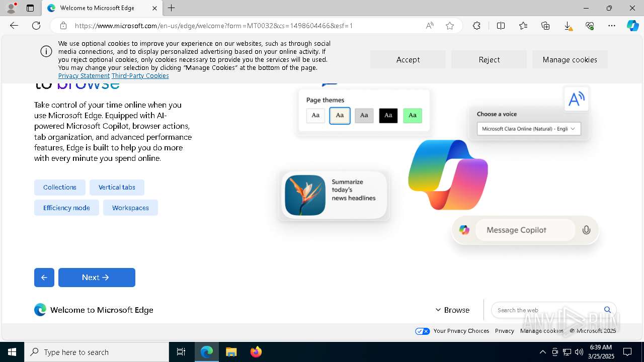Screen dimensions: 644x362
Task: Click the Windows taskbar search box
Action: point(97,352)
